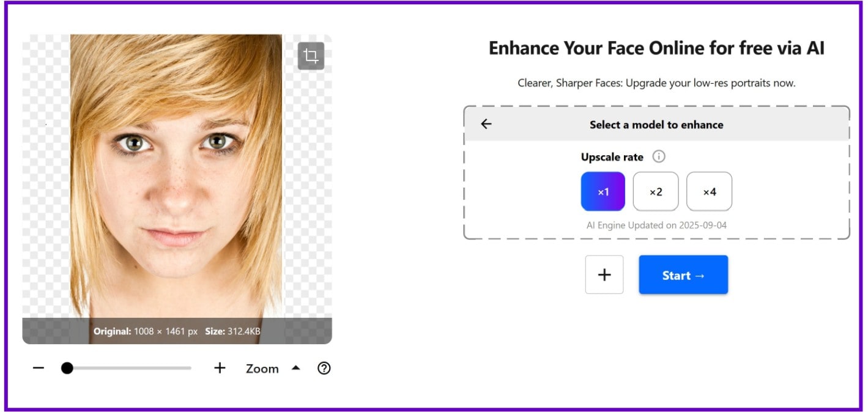
Task: Collapse zoom options via the caret icon
Action: tap(296, 367)
